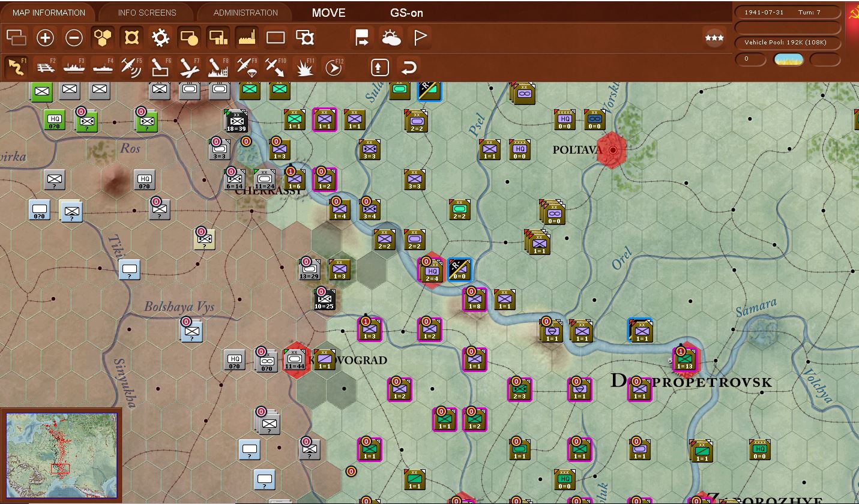Click the MOVE mode label

[329, 13]
